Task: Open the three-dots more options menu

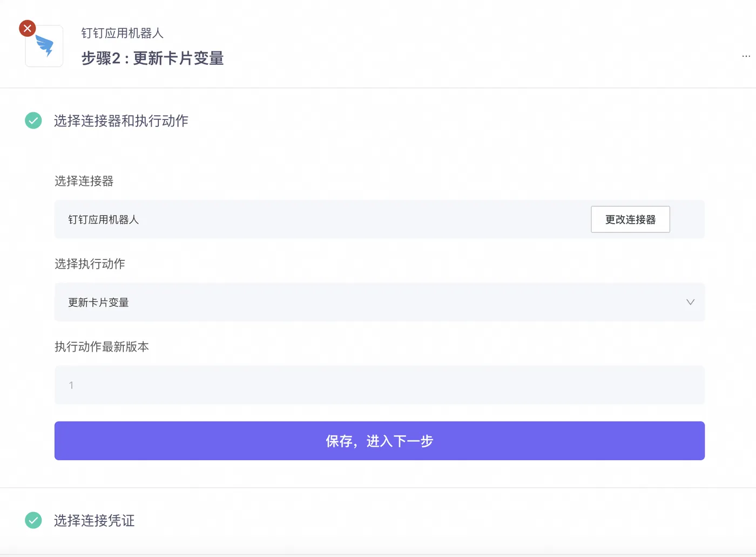Action: [x=746, y=56]
